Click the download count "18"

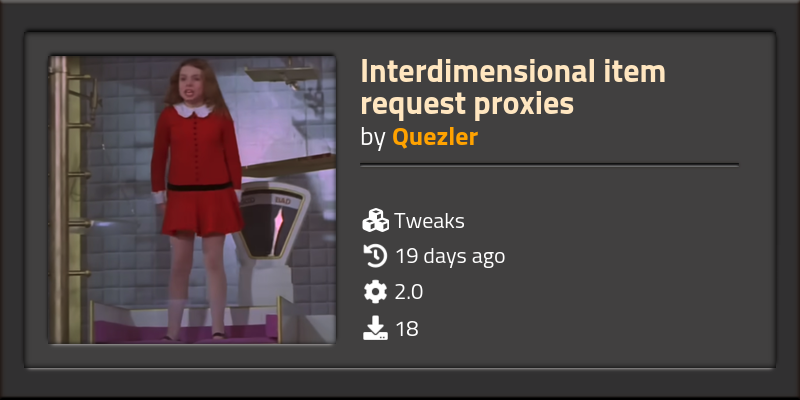click(x=407, y=329)
